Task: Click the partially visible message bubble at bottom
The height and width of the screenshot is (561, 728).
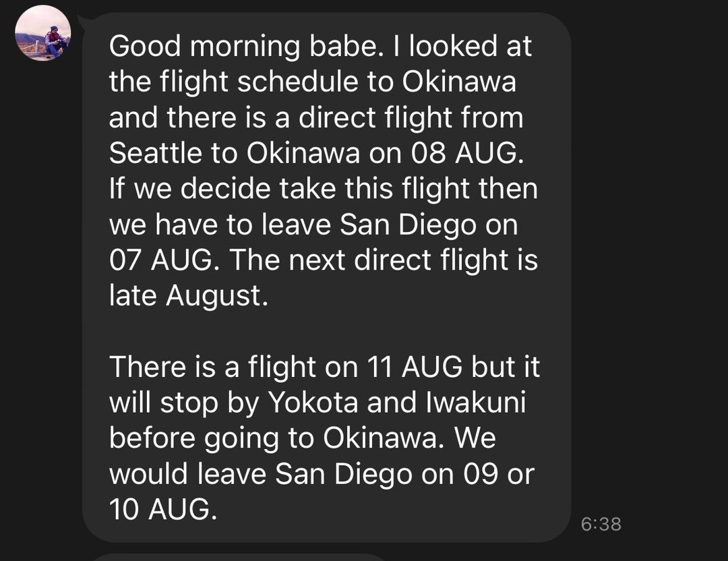Action: pyautogui.click(x=236, y=557)
